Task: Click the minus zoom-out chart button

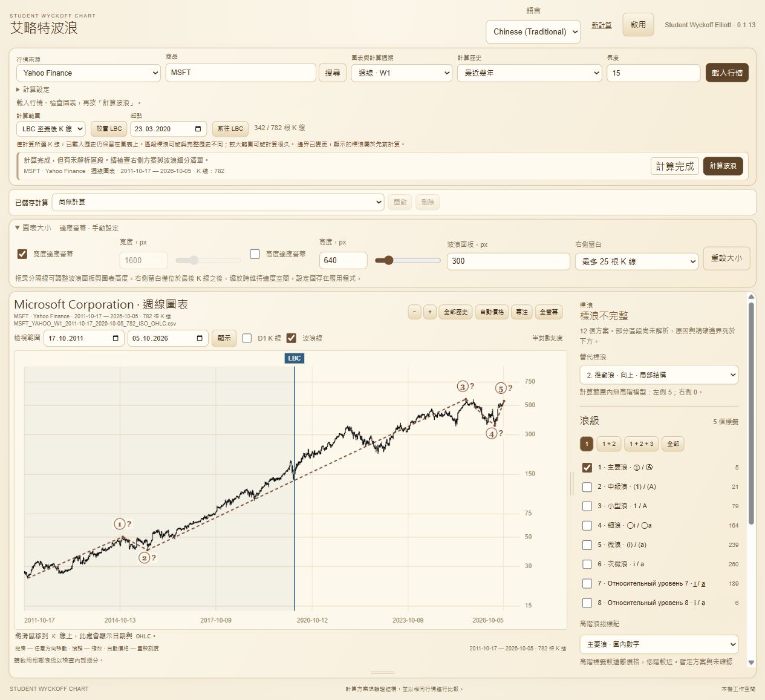Action: click(414, 312)
